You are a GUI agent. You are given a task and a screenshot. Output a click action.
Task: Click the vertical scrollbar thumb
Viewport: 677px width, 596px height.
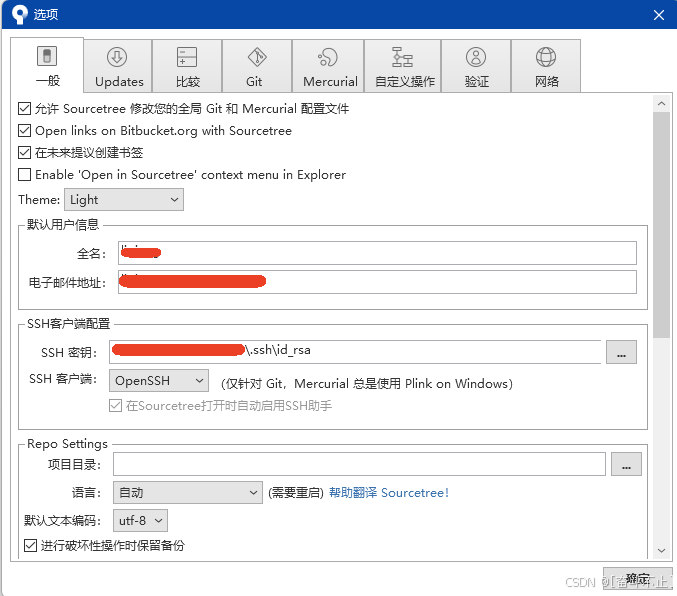661,225
